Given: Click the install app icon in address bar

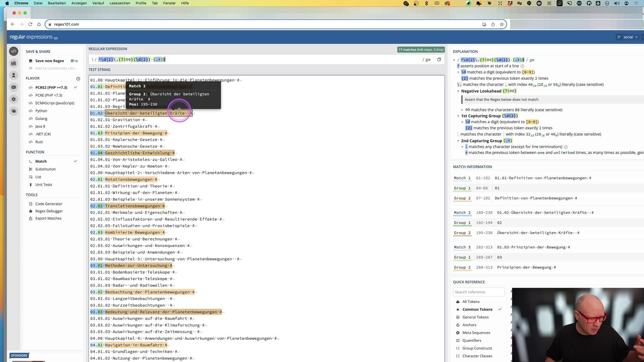Looking at the screenshot, I should tap(484, 24).
